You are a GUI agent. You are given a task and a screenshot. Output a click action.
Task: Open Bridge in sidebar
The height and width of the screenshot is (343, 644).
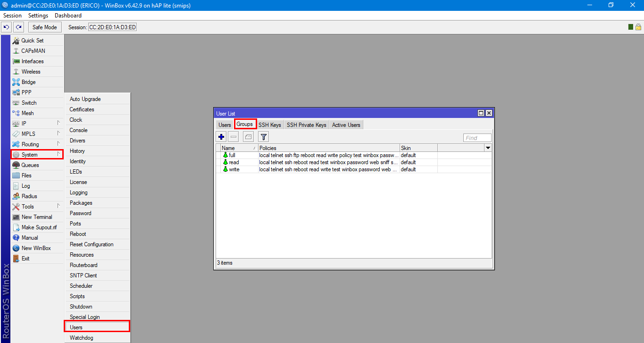37,82
